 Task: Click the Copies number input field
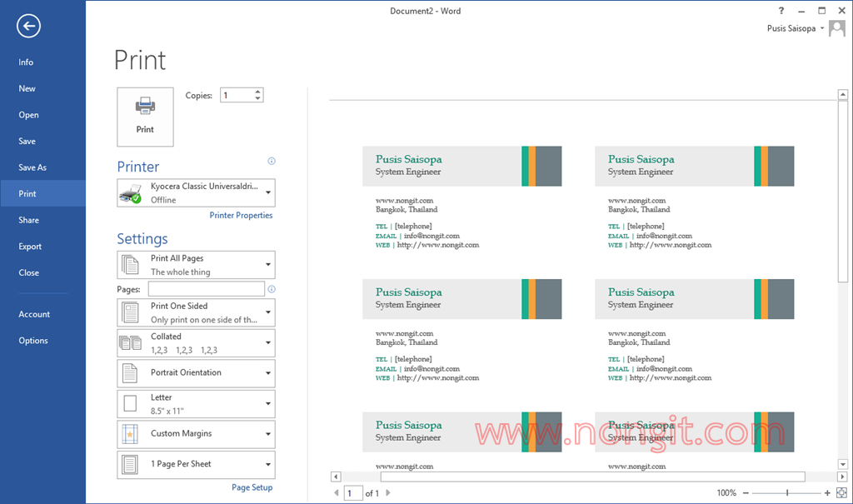(237, 95)
